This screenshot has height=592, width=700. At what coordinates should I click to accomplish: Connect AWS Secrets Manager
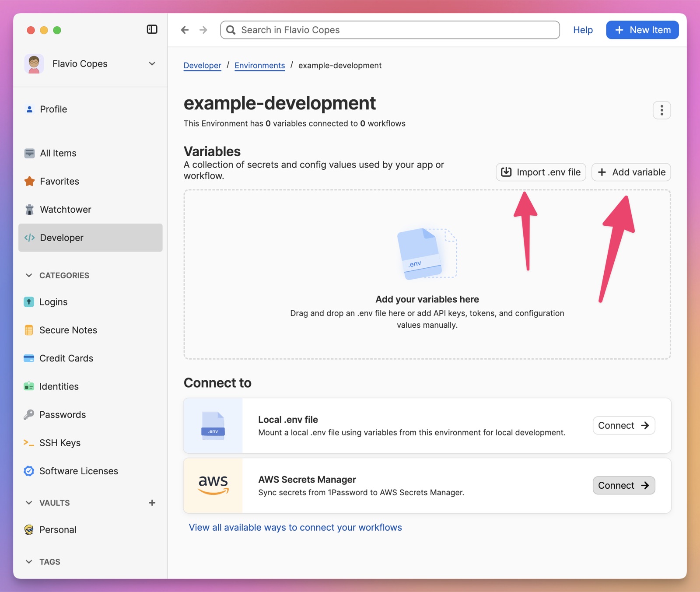pos(623,485)
